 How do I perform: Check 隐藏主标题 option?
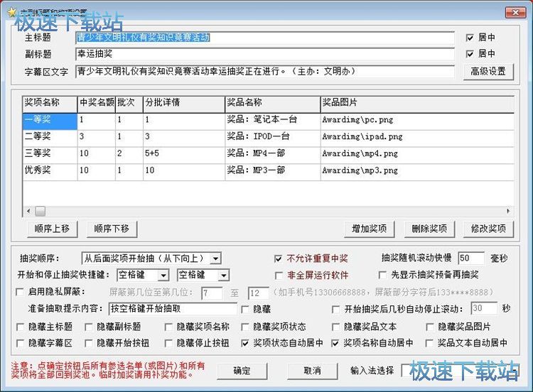(20, 327)
